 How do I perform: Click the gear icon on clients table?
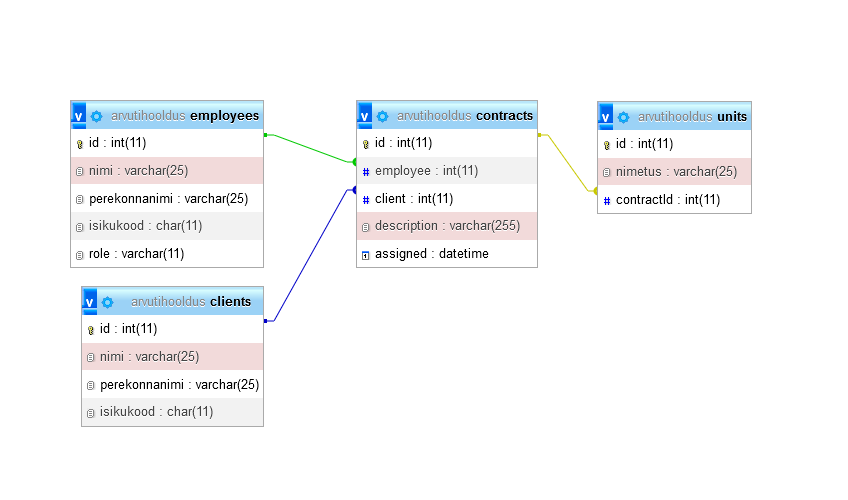point(108,302)
